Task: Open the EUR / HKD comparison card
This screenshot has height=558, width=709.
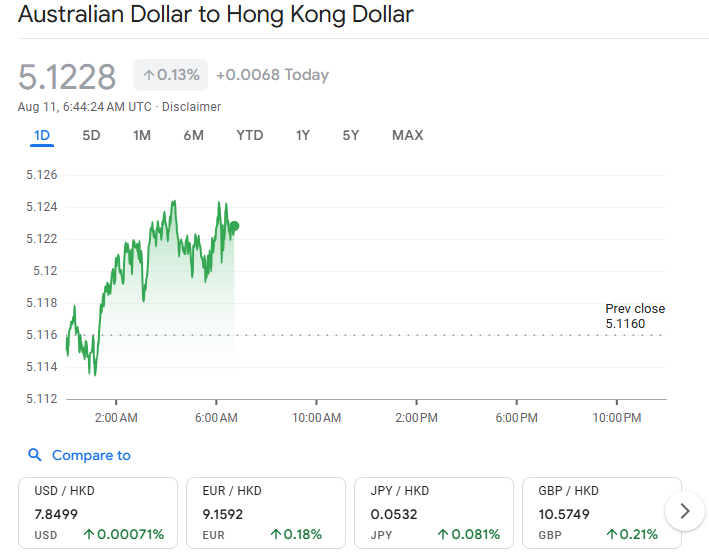Action: click(x=265, y=512)
